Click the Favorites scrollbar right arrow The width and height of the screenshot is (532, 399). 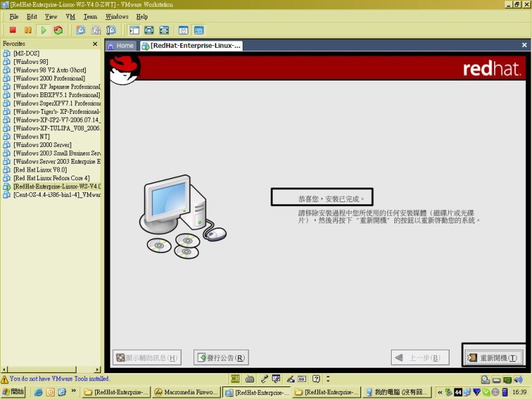point(98,369)
